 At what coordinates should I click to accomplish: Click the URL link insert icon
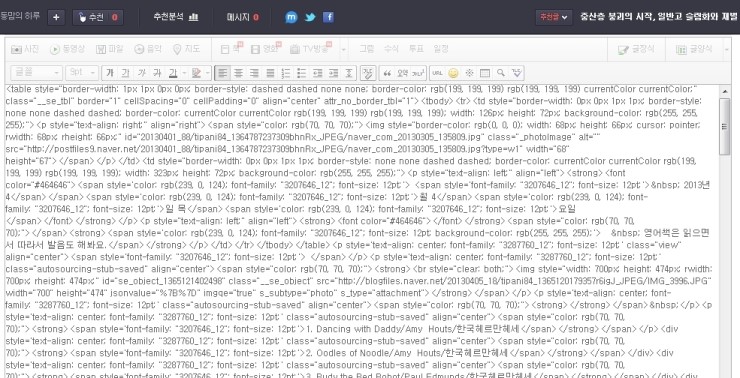pyautogui.click(x=437, y=73)
